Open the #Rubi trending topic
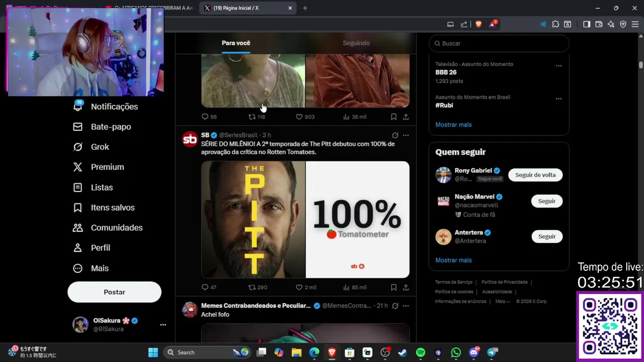 pyautogui.click(x=444, y=105)
